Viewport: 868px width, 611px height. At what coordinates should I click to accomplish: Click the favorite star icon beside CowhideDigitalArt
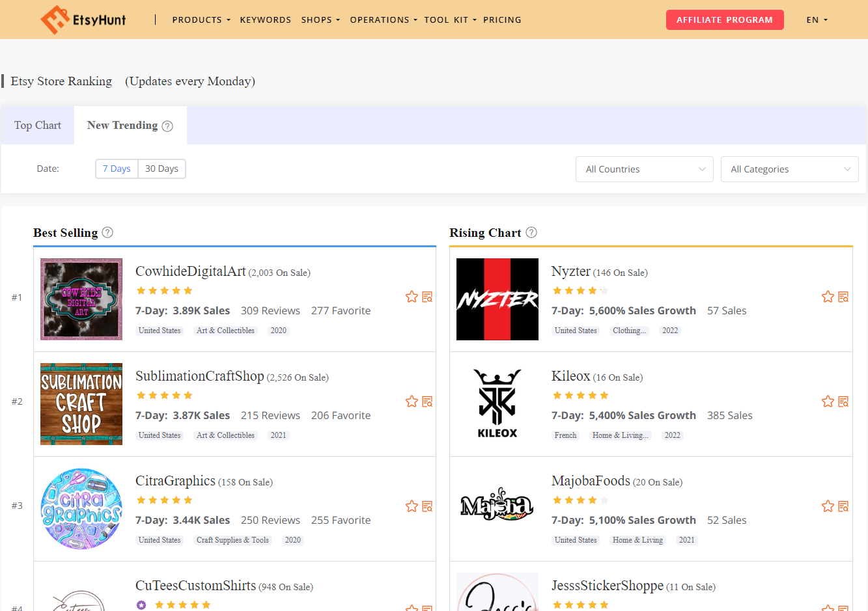(x=412, y=296)
